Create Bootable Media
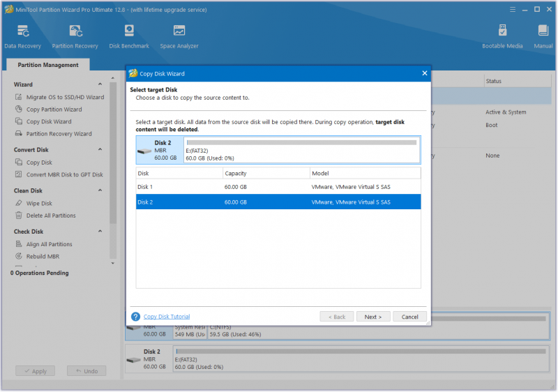 tap(502, 37)
